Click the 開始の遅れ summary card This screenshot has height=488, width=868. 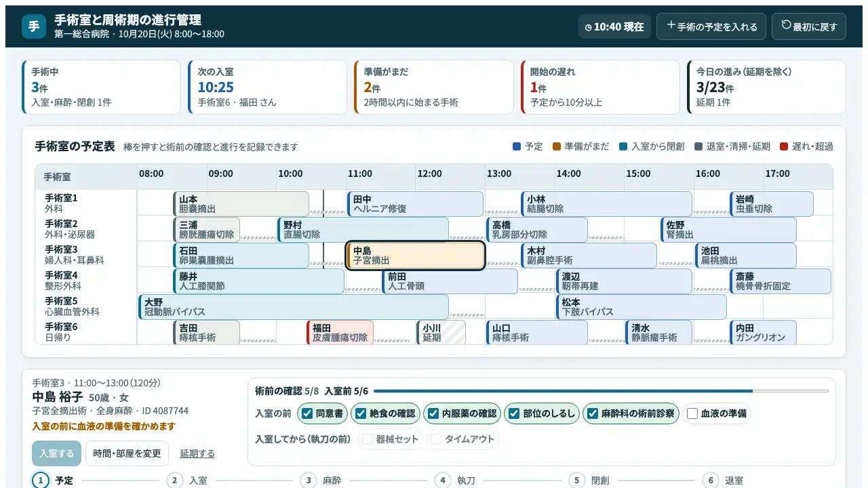[600, 87]
